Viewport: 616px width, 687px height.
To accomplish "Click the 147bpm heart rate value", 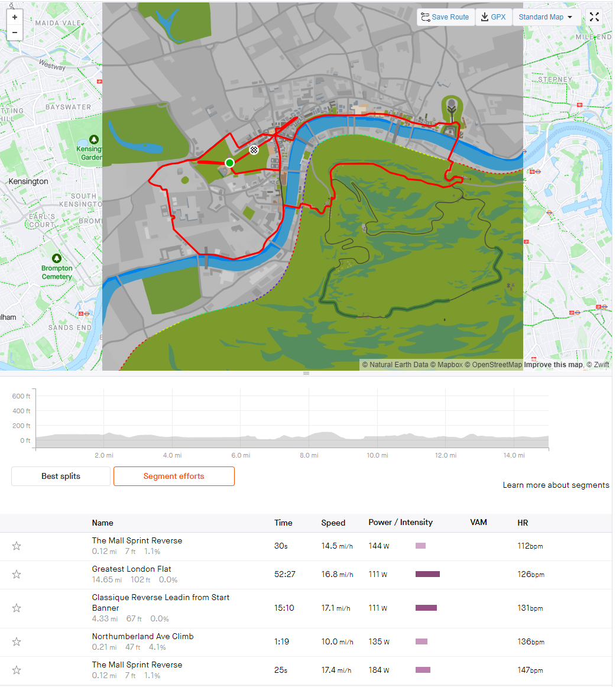I will 530,670.
